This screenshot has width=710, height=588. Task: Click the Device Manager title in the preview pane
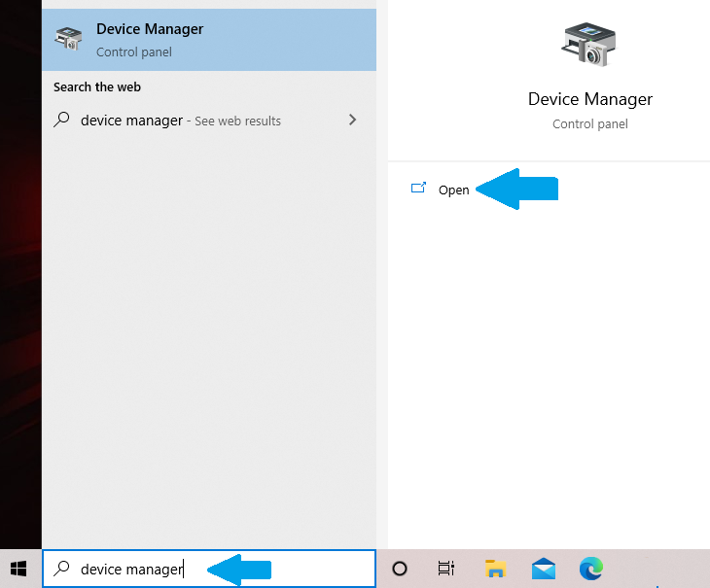click(x=590, y=99)
